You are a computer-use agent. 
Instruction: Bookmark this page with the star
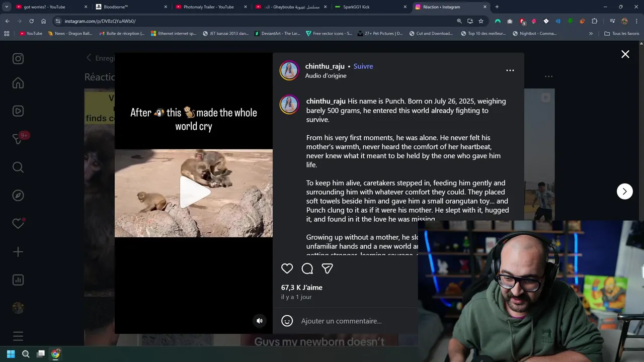(481, 21)
